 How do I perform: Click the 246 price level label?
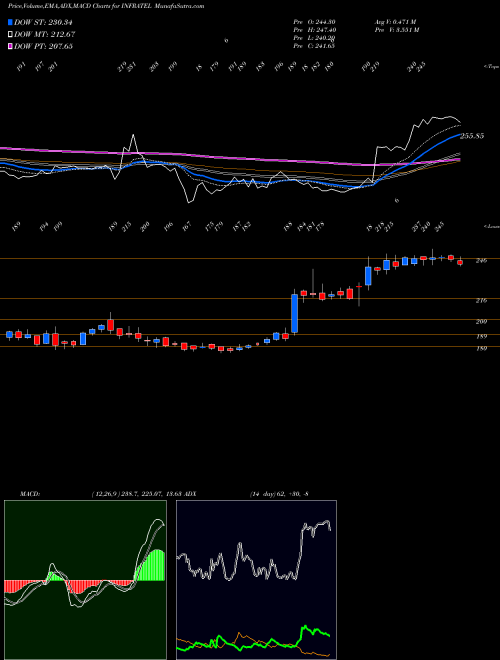(x=481, y=261)
